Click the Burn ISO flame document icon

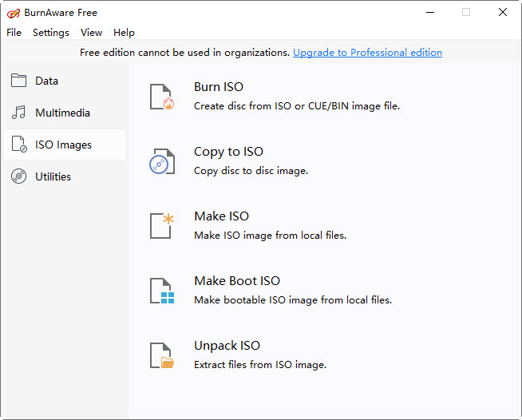point(162,97)
